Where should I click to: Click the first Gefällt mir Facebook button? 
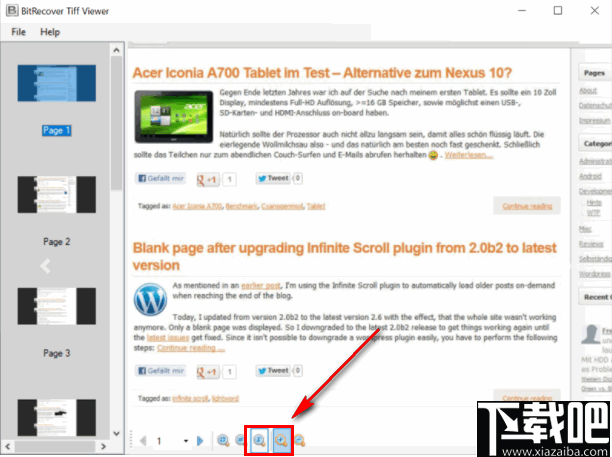pos(161,178)
